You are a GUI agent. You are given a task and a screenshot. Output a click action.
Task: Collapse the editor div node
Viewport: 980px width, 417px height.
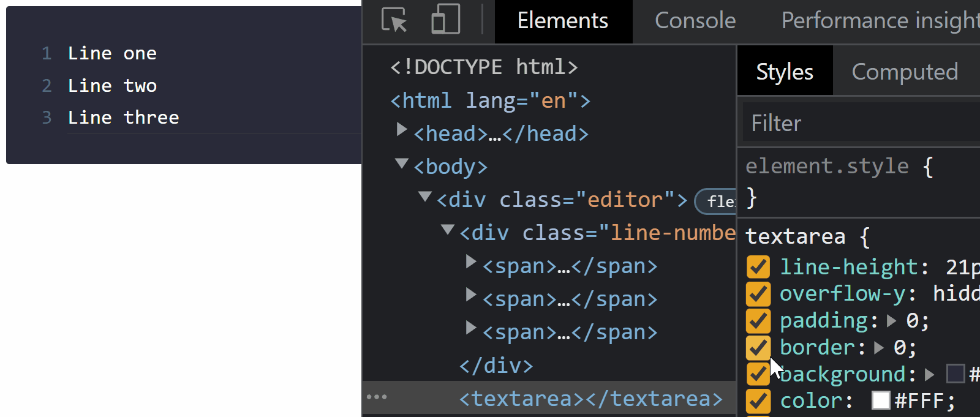click(x=424, y=197)
